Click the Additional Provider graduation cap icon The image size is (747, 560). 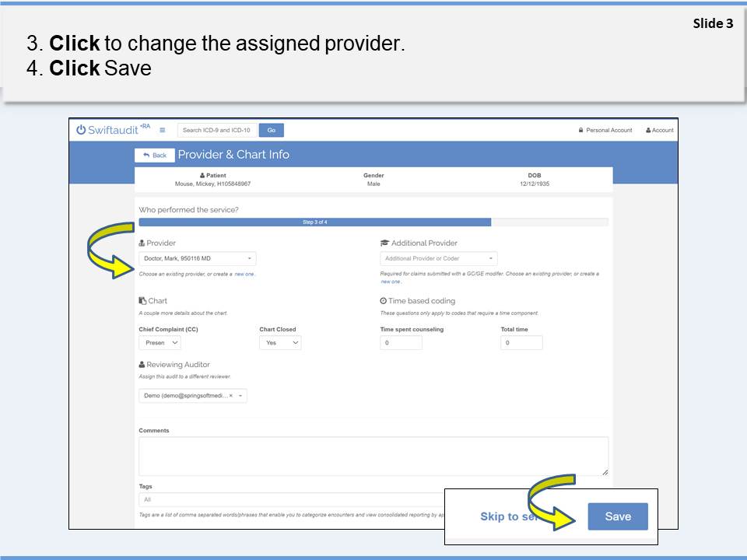click(384, 243)
